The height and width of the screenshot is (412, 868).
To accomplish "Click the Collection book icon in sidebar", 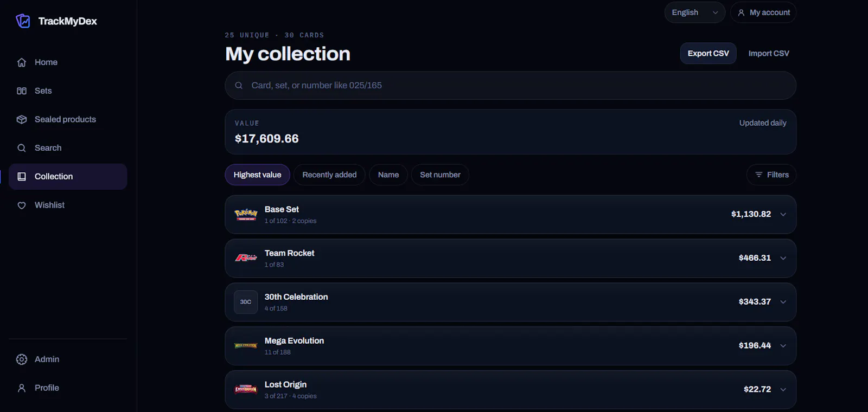I will [x=22, y=177].
